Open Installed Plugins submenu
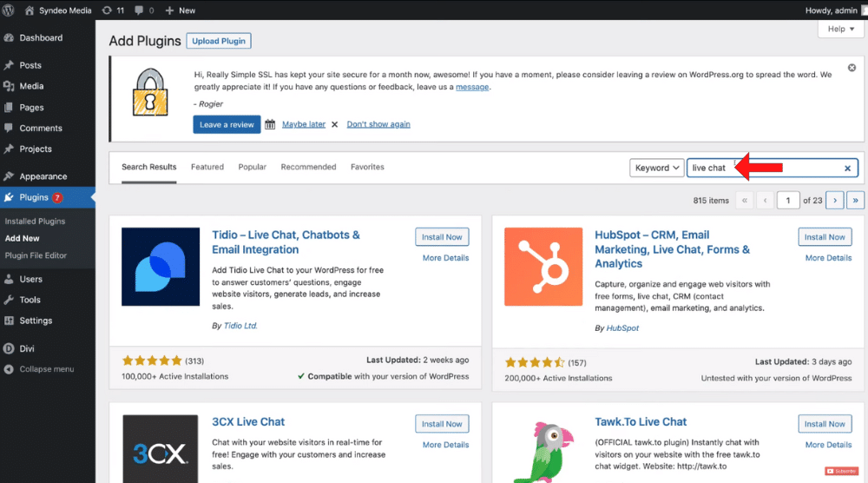 [35, 221]
